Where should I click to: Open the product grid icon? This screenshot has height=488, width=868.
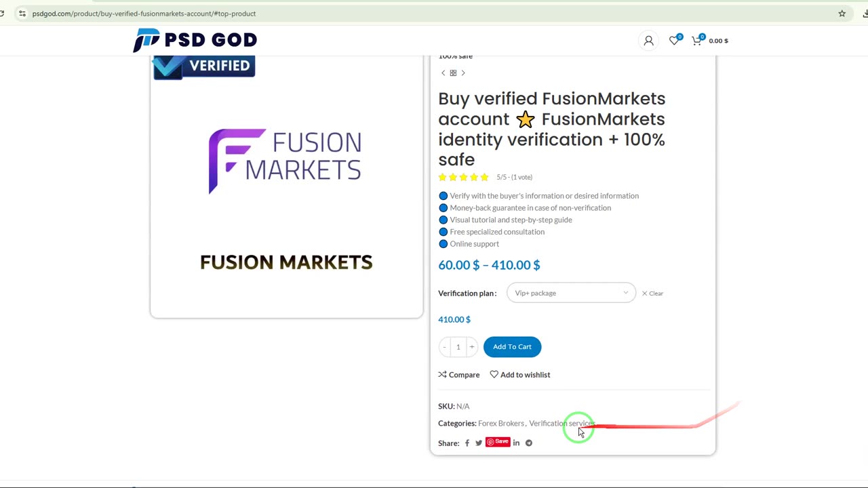[x=453, y=73]
